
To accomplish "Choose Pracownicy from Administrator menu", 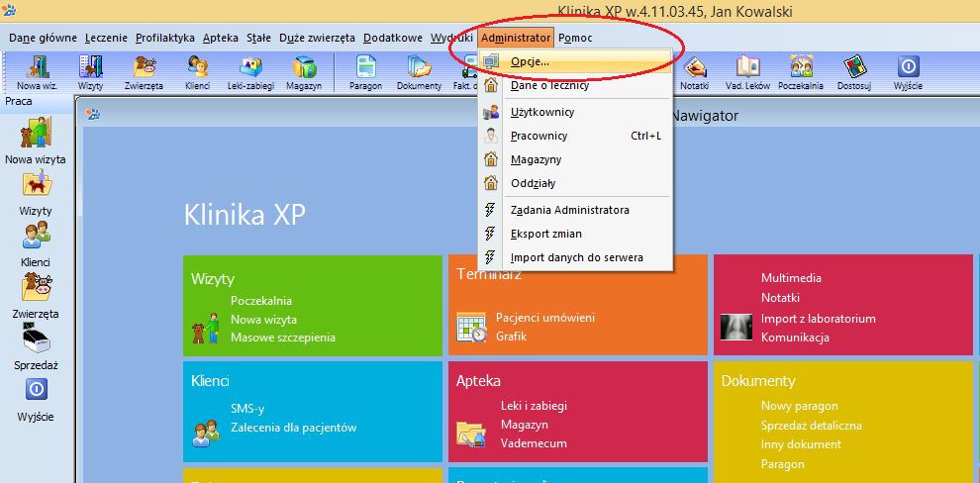I will pos(575,137).
